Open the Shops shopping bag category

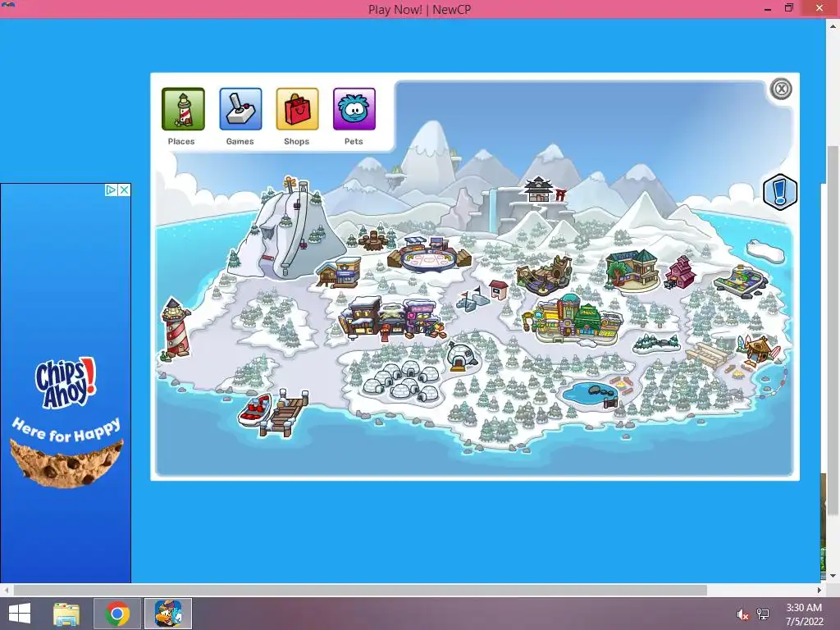(297, 109)
